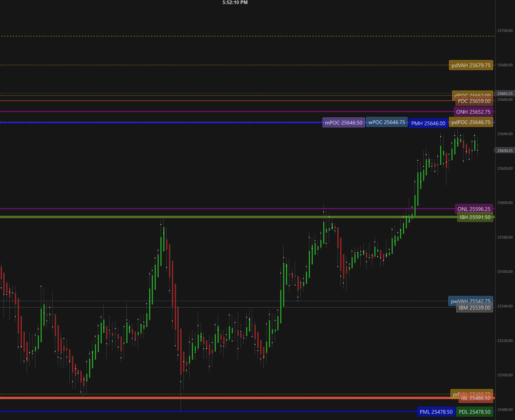Select the wPOC 25646.75 label
The height and width of the screenshot is (420, 515).
[x=387, y=122]
